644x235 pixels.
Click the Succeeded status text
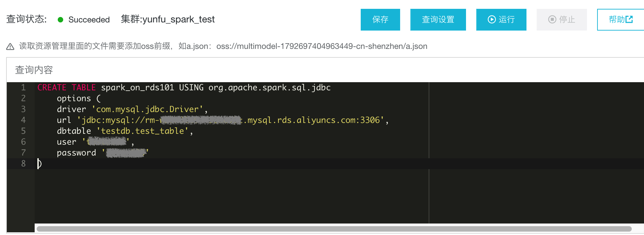point(89,20)
